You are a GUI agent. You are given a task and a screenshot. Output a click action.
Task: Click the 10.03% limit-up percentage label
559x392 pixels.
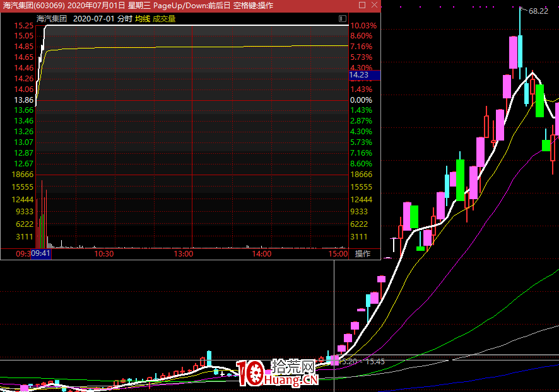[363, 26]
